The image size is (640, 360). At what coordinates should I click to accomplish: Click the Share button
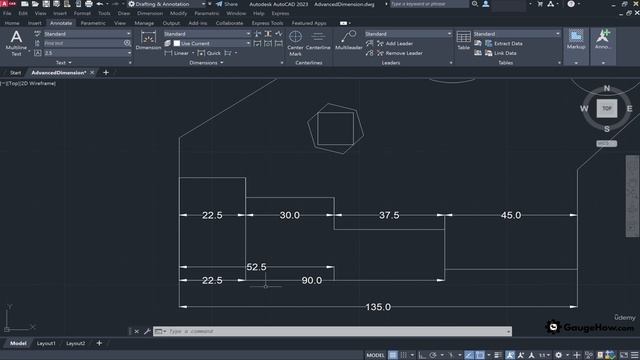click(x=227, y=4)
